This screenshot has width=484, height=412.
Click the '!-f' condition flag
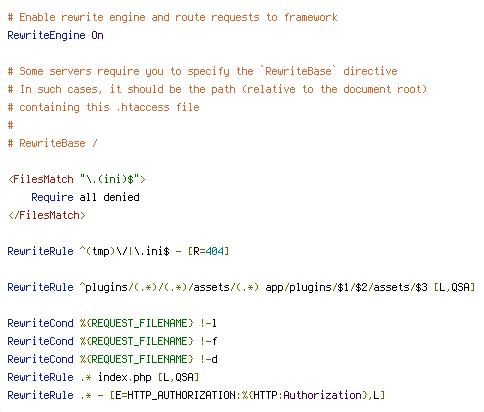pos(209,341)
